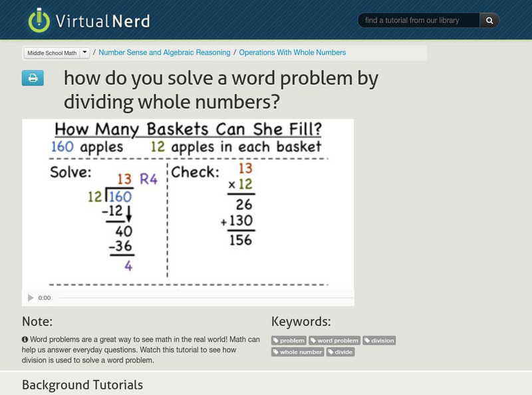Click the tag icon on the problem keyword
This screenshot has height=395, width=532.
tap(275, 340)
